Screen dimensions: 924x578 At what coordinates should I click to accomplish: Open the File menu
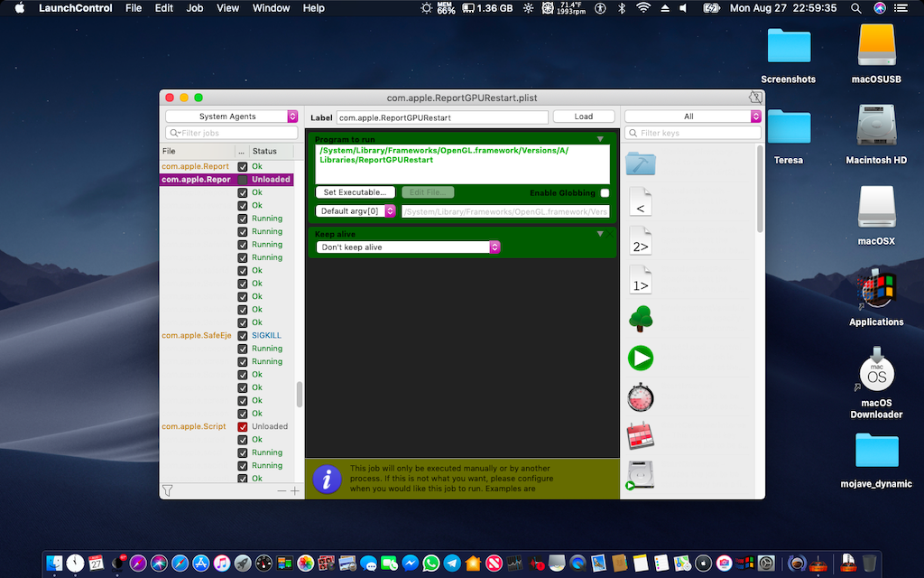click(x=134, y=8)
